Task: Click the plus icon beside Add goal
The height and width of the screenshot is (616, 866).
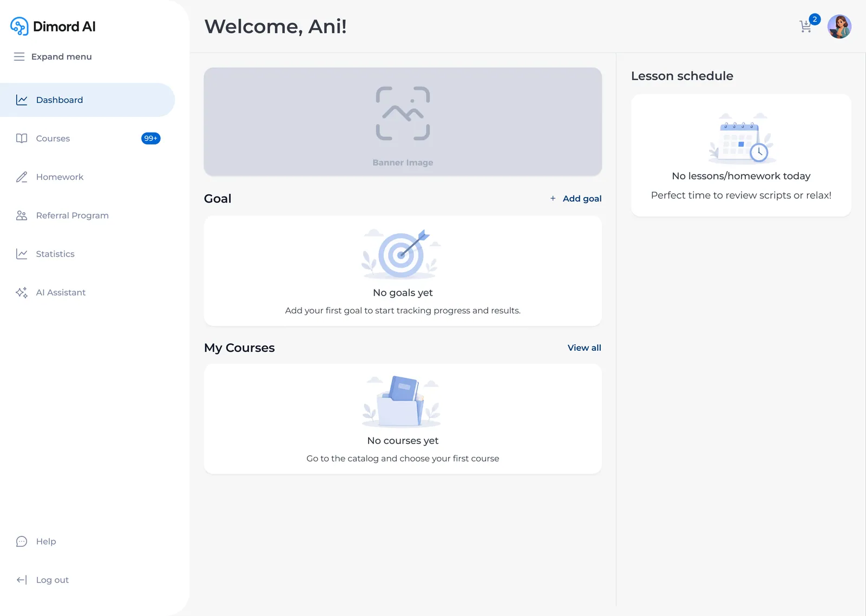Action: click(x=553, y=199)
